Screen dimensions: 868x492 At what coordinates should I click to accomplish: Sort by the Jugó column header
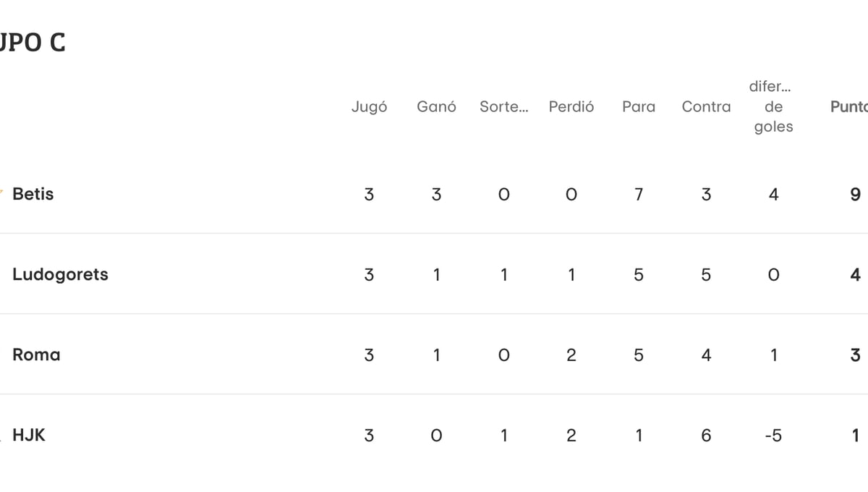click(x=369, y=106)
